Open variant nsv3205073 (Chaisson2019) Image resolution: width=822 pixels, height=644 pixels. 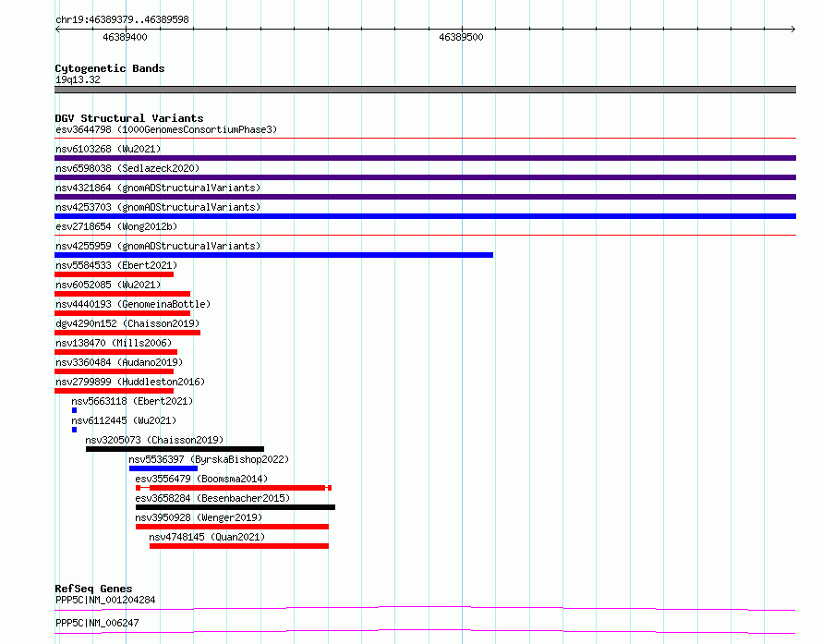pyautogui.click(x=154, y=440)
